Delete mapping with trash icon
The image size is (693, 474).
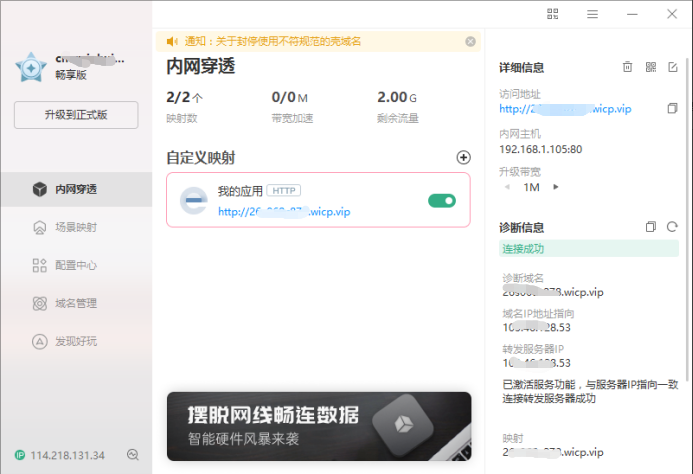click(628, 67)
